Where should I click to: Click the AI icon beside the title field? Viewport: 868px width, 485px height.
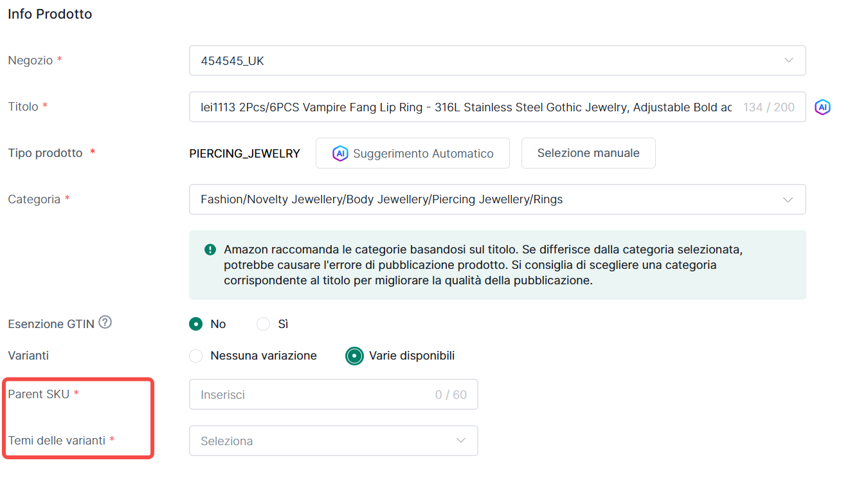pos(822,107)
